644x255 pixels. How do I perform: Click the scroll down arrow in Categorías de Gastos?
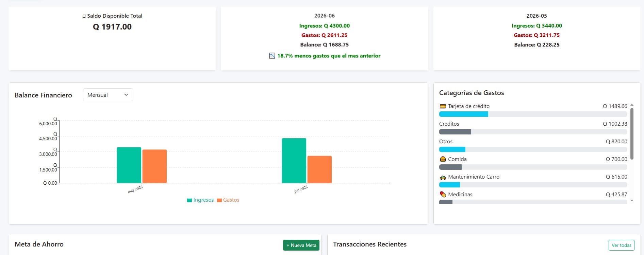tap(632, 201)
